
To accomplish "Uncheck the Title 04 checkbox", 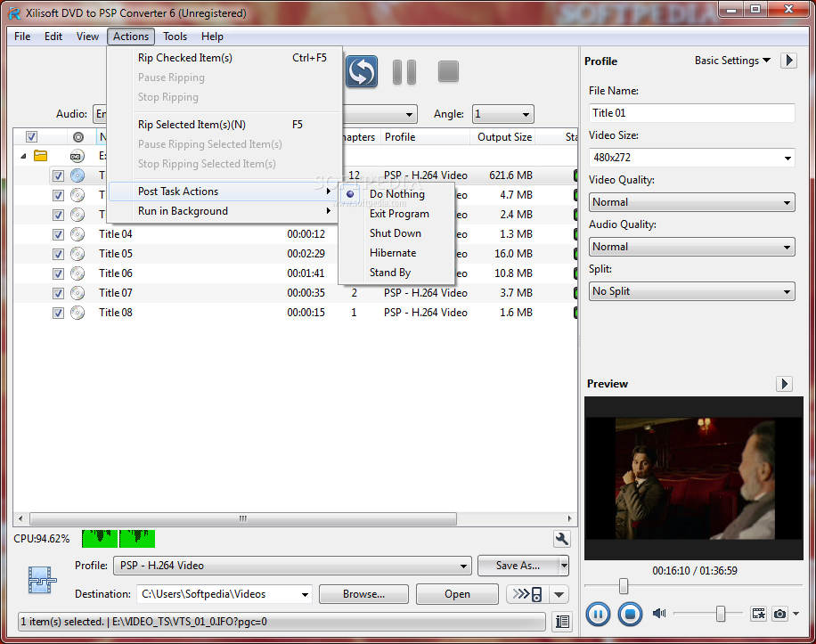I will [x=58, y=234].
